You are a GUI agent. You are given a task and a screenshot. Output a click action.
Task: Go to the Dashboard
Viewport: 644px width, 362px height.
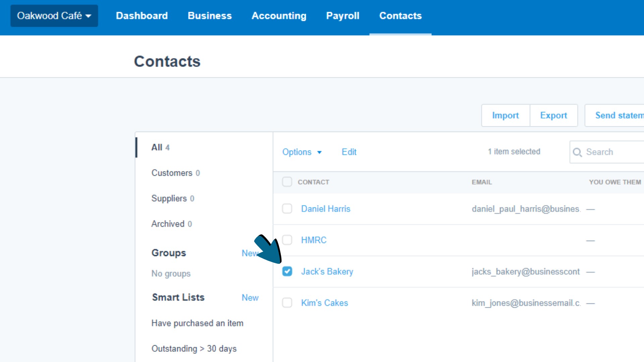(142, 16)
